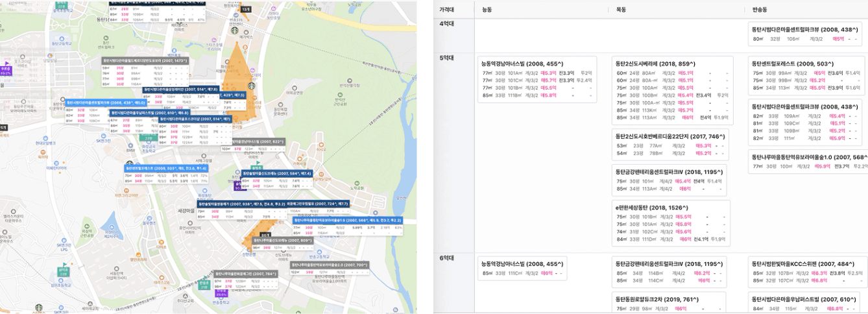Open 동탄금강펜테리움센트럴파크IV card in 6억대 row

click(x=670, y=271)
